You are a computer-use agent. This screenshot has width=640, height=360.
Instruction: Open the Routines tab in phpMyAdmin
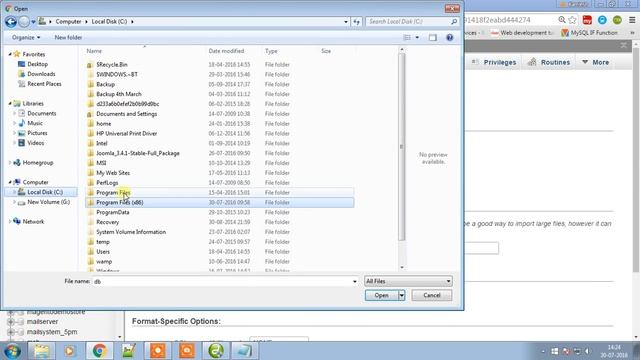(x=549, y=62)
